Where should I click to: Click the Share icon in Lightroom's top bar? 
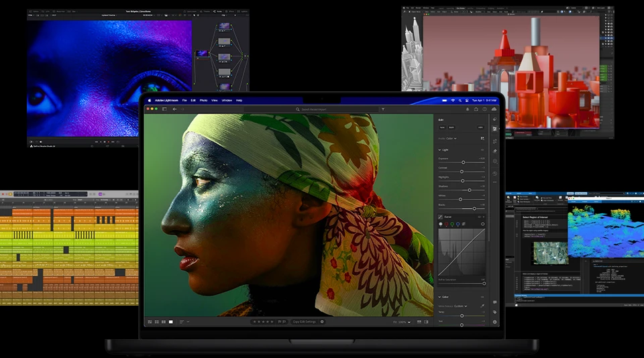(476, 109)
